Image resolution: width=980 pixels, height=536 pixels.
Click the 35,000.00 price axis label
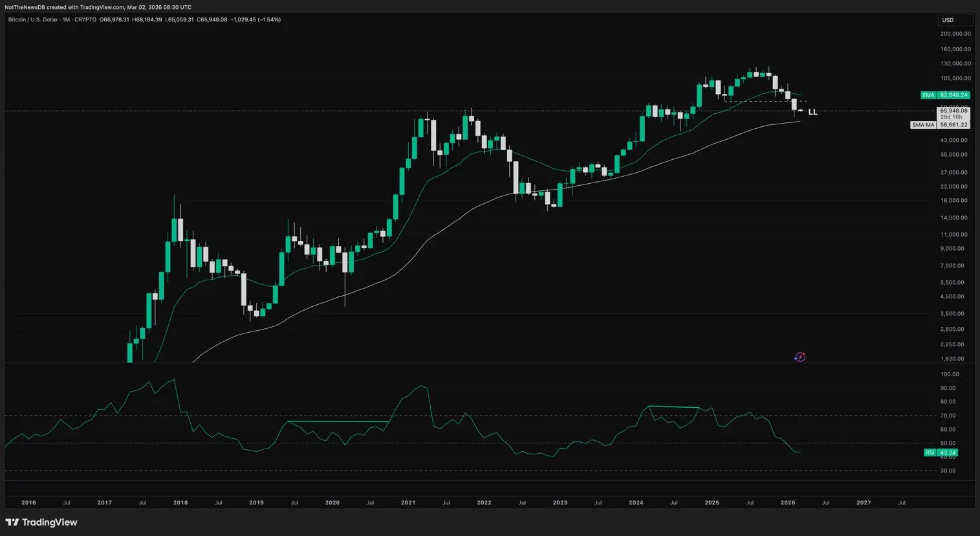[954, 155]
